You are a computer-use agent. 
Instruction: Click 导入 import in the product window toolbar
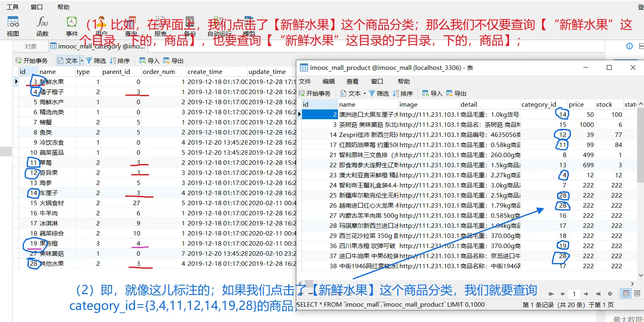432,93
